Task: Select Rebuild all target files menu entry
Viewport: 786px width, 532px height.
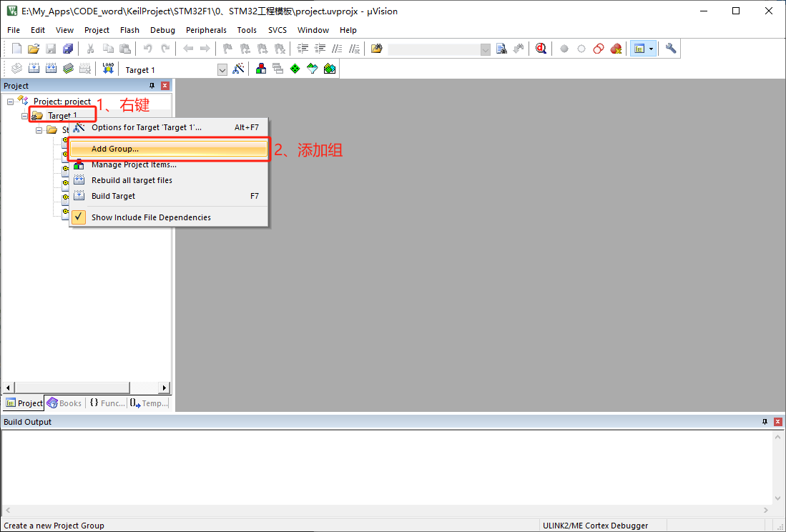Action: click(169, 180)
